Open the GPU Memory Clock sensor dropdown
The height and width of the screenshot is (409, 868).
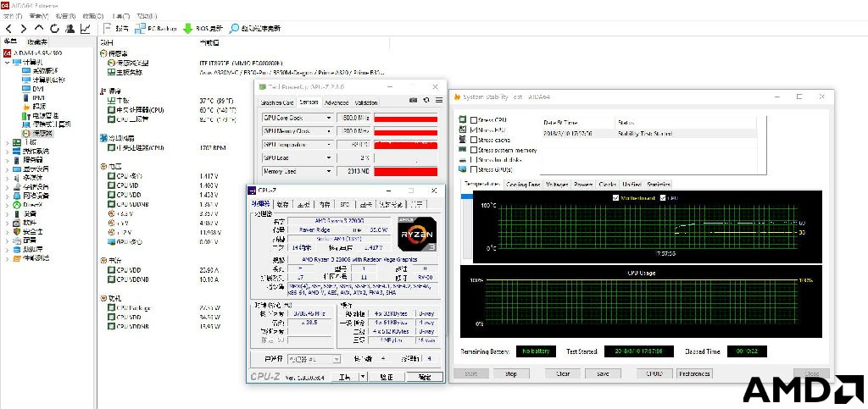coord(330,131)
